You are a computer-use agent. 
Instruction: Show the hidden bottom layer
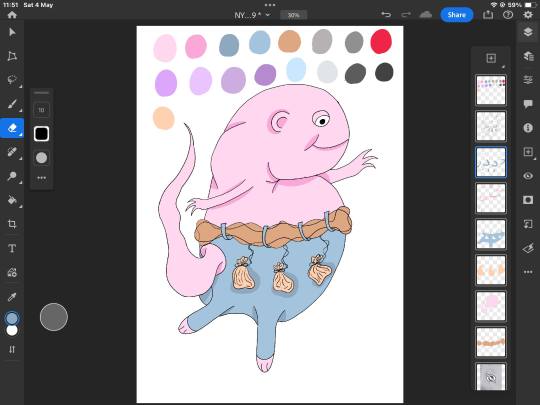491,378
